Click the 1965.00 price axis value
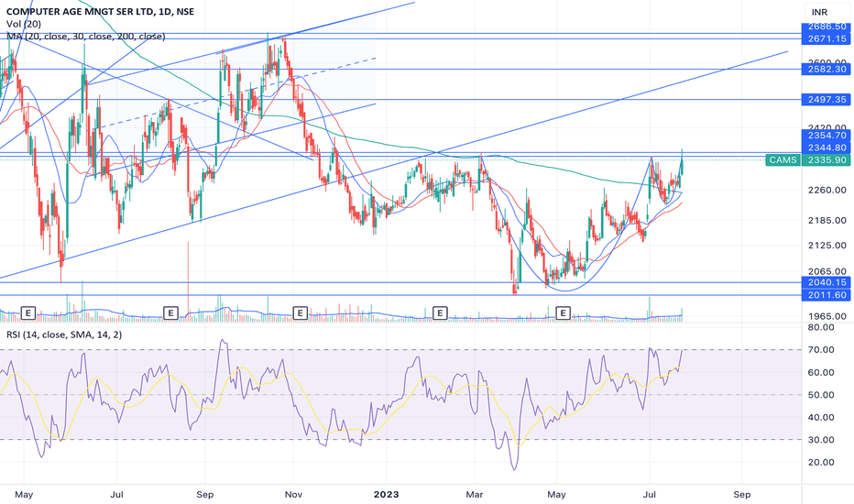Screen dimensions: 854x504 (827, 316)
